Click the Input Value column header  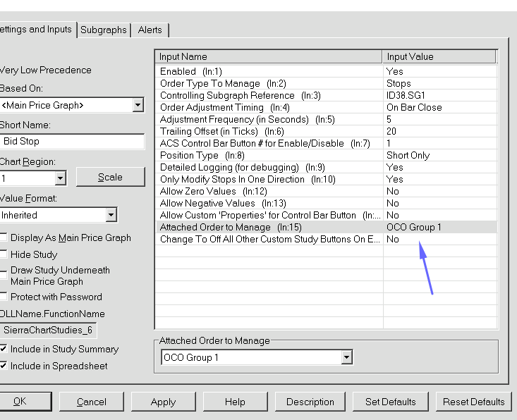pos(439,56)
